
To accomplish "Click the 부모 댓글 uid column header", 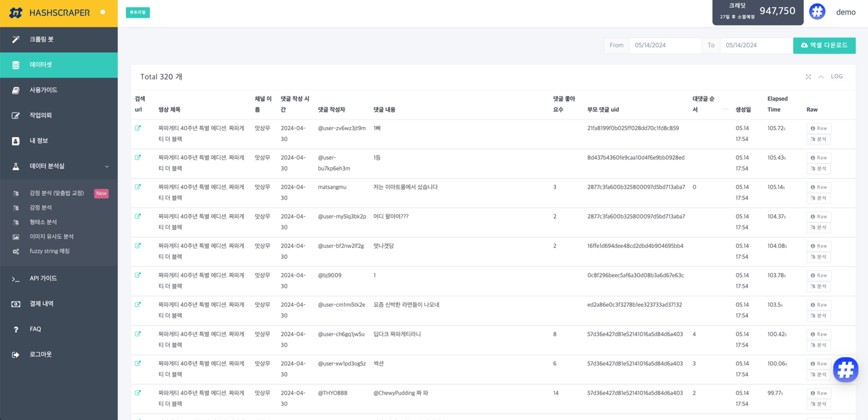I will (603, 109).
